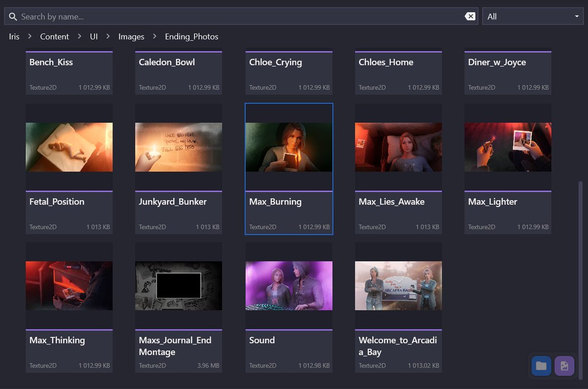Select Ending_Photos breadcrumb
The height and width of the screenshot is (389, 588).
click(192, 37)
